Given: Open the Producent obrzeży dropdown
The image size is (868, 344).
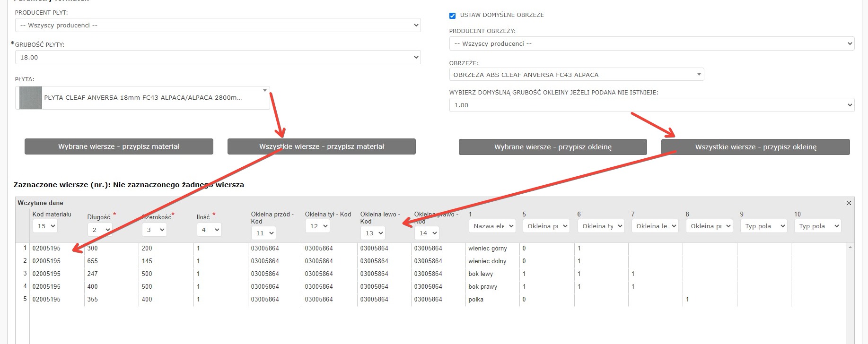Looking at the screenshot, I should click(651, 44).
